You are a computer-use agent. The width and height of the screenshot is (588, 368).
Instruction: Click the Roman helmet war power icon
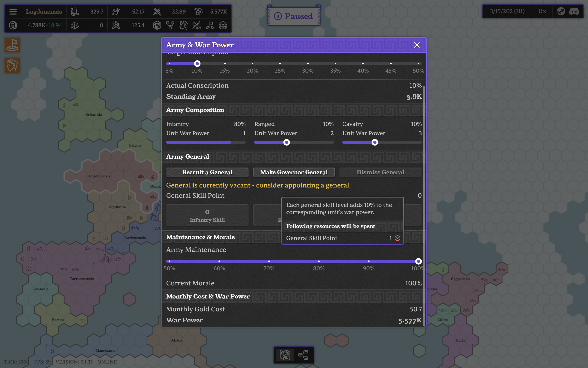coord(198,11)
